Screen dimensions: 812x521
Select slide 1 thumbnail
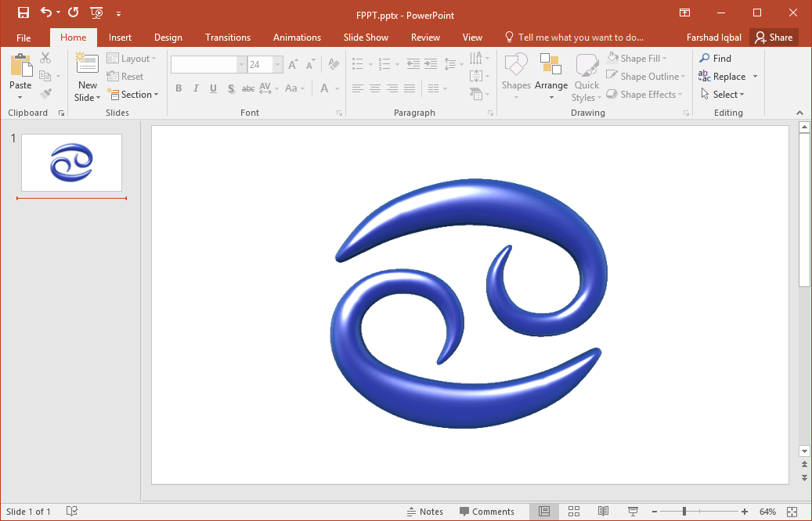(x=71, y=163)
